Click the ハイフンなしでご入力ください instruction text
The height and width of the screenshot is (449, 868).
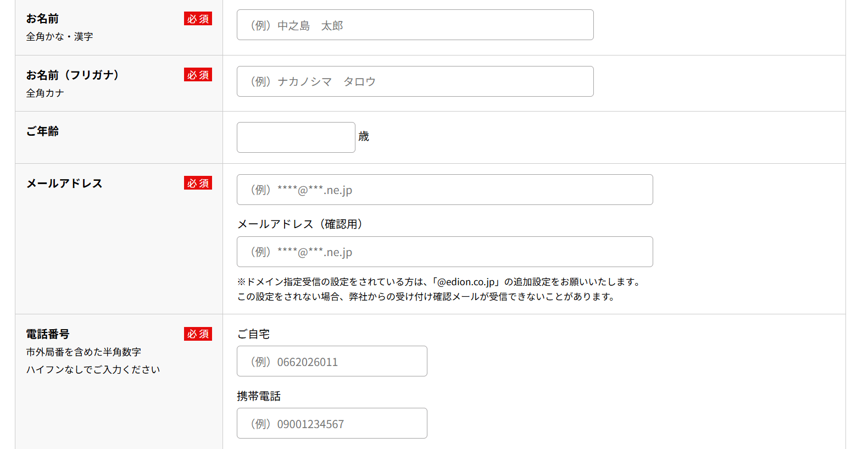pos(93,370)
